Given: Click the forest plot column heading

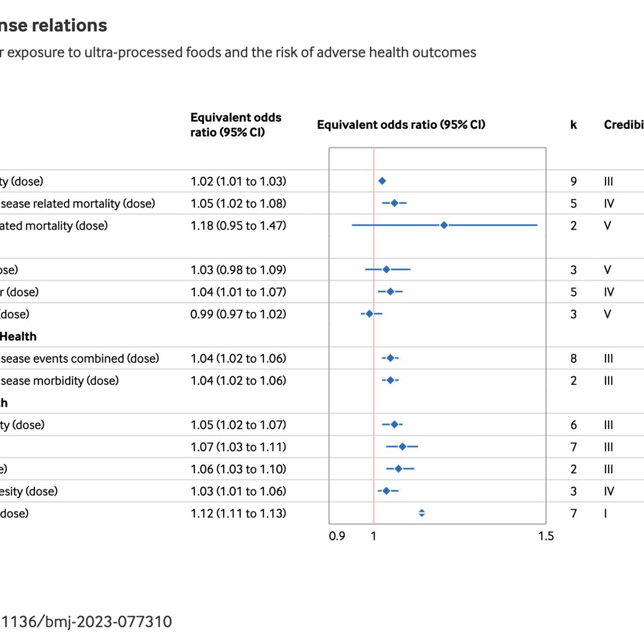Looking at the screenshot, I should coord(401,125).
